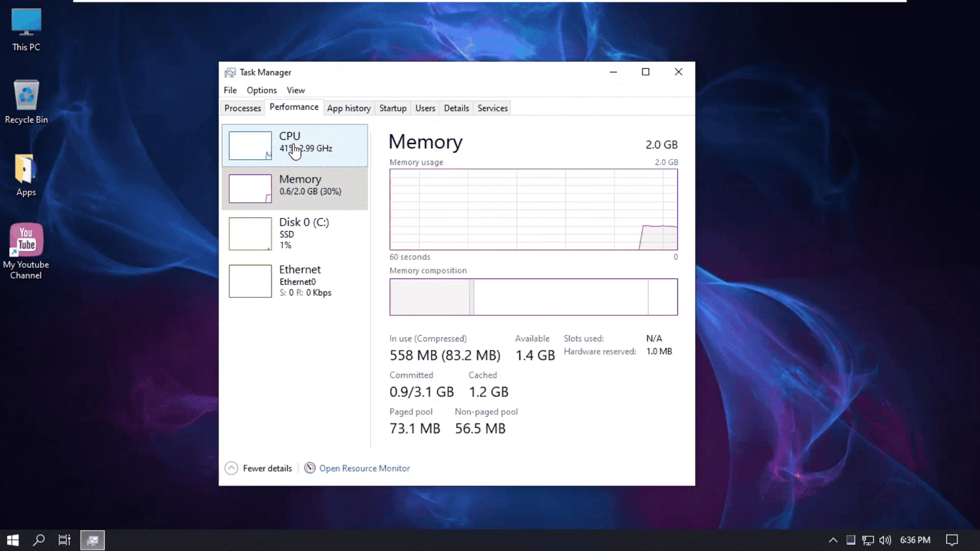
Task: Click the Disk 0 mini graph thumbnail
Action: coord(250,234)
